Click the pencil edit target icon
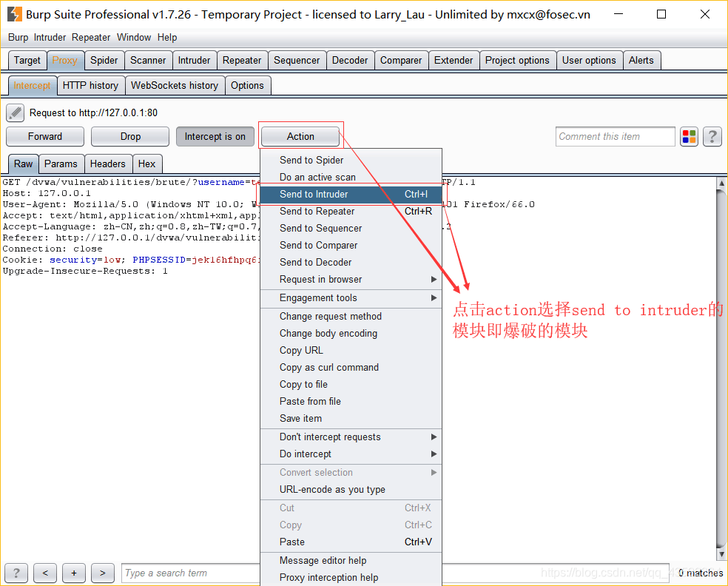The width and height of the screenshot is (728, 586). pos(15,113)
